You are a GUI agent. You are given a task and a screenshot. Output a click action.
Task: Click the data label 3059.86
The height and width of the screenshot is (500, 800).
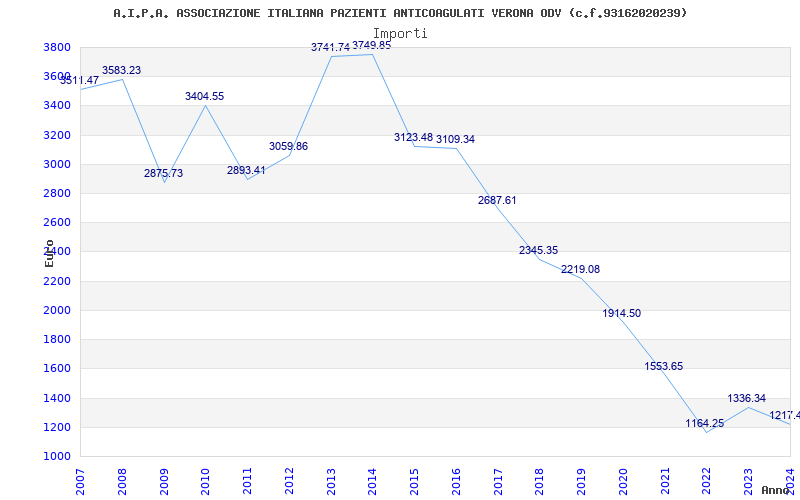click(x=288, y=146)
